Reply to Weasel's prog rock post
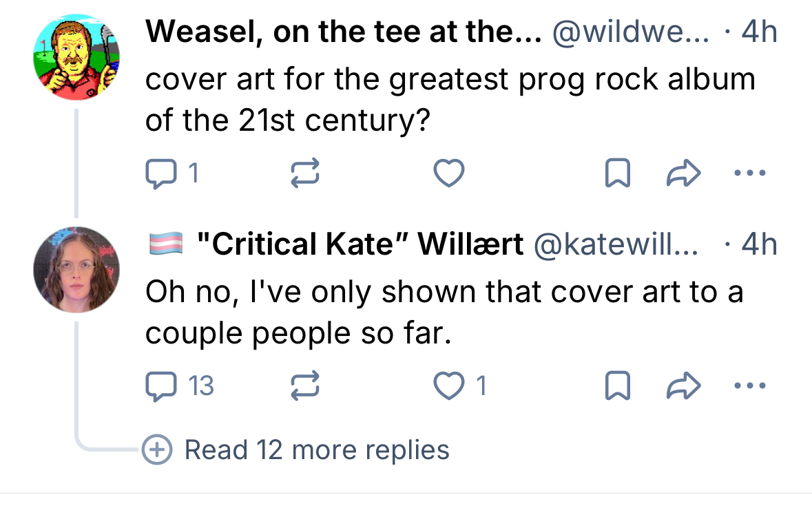 point(162,174)
